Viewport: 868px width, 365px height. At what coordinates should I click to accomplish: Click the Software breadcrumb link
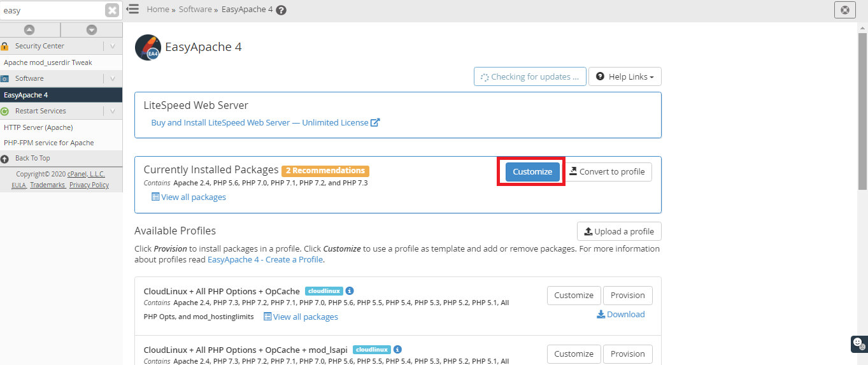click(x=196, y=10)
